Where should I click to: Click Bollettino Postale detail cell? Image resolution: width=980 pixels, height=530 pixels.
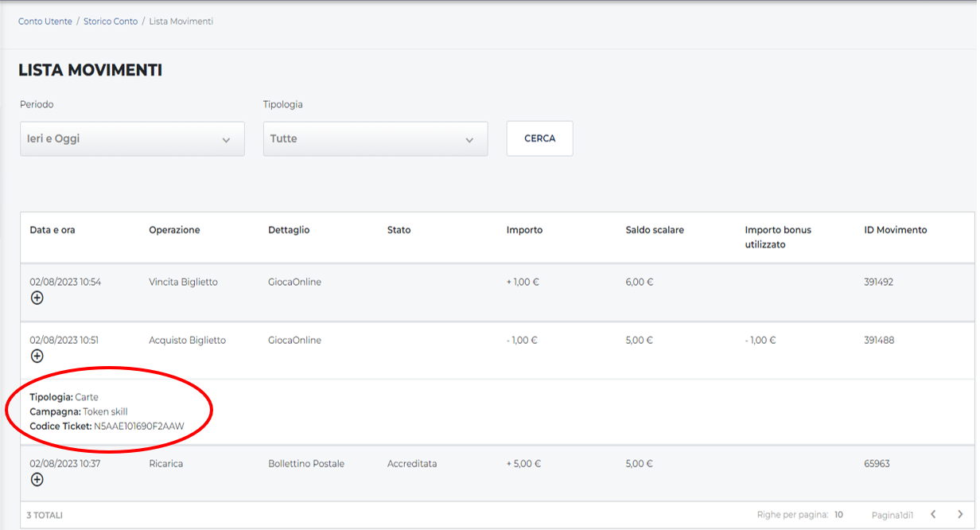coord(306,463)
